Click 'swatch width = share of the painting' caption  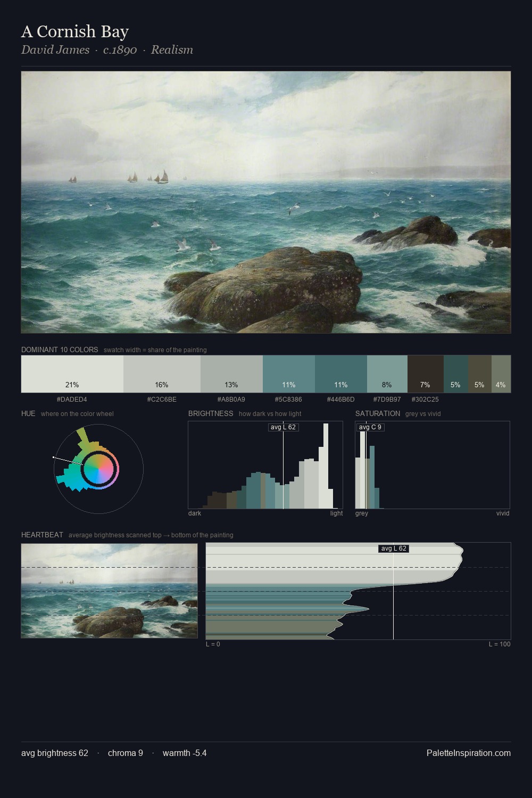pos(155,350)
